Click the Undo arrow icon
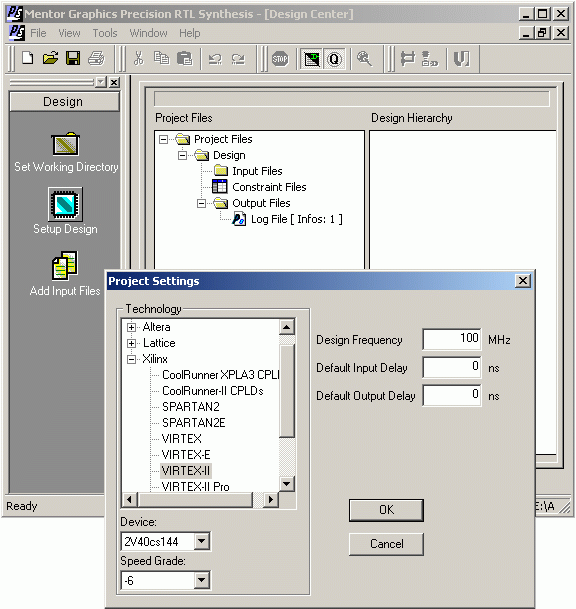This screenshot has width=576, height=609. point(215,59)
